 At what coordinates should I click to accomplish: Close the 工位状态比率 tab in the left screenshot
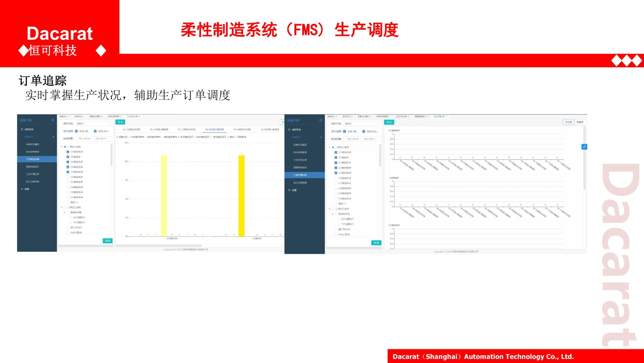tap(140, 116)
